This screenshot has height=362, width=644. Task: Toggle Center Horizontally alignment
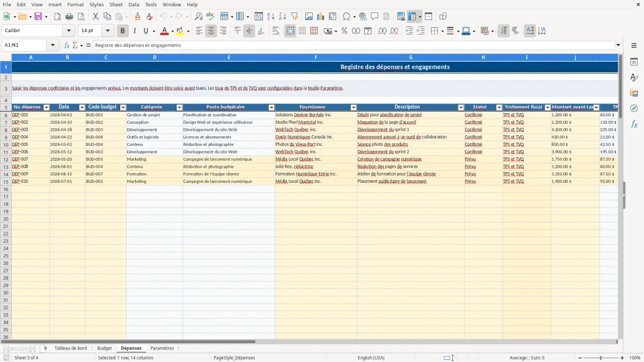pos(211,31)
